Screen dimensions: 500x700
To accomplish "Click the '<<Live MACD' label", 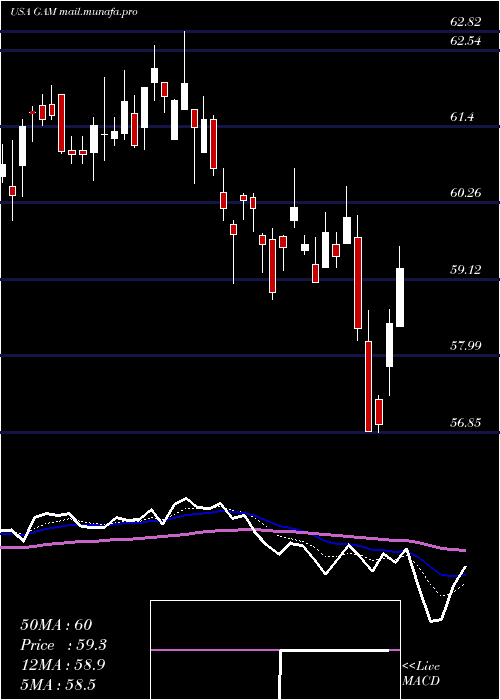I will 421,674.
